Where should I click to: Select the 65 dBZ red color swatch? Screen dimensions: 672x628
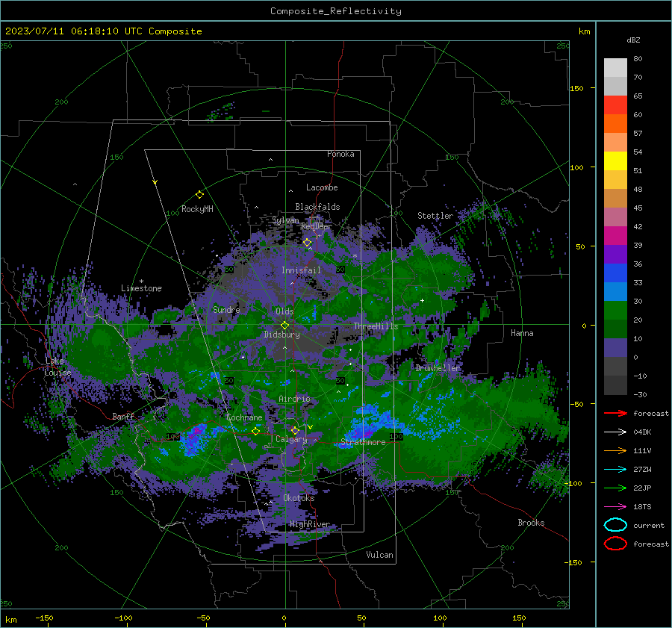tap(615, 105)
